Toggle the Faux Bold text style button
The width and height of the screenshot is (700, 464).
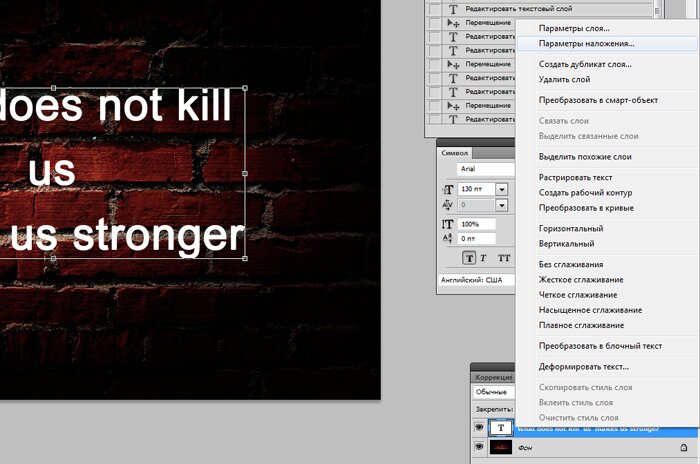469,258
